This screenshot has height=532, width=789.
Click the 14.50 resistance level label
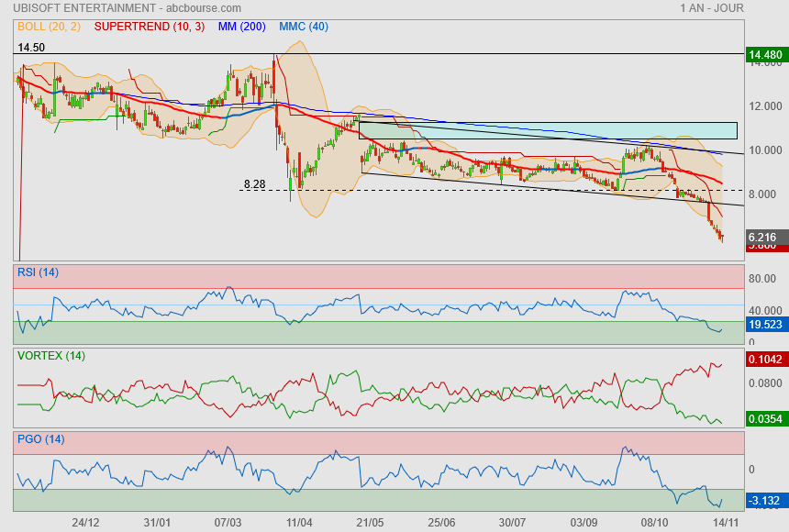30,47
